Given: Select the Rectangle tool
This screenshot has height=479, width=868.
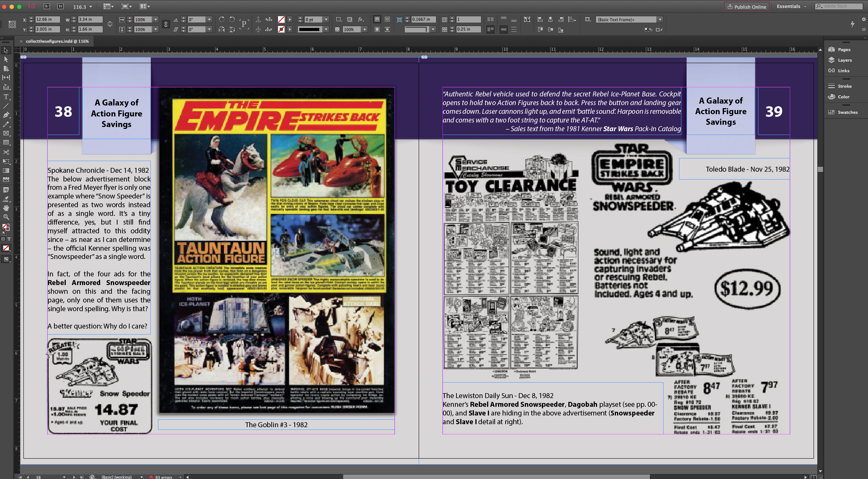Looking at the screenshot, I should point(6,143).
